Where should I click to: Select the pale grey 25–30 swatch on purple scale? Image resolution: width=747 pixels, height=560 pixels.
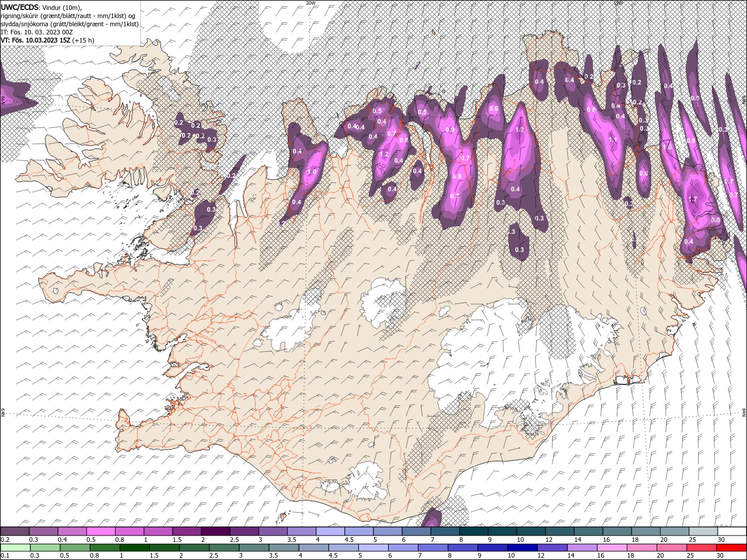pos(704,531)
